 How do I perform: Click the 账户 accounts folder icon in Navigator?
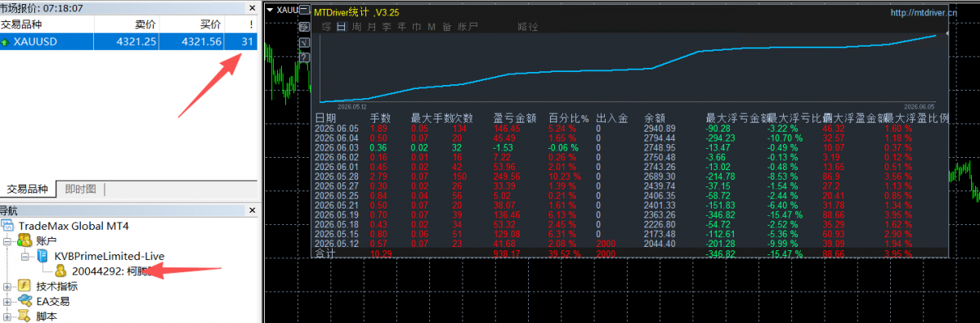(25, 240)
